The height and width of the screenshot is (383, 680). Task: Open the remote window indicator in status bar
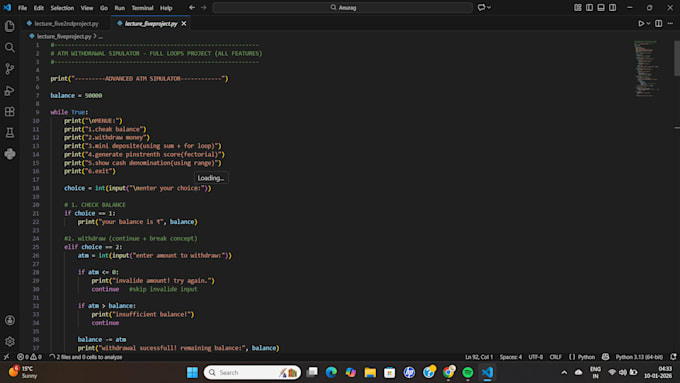pyautogui.click(x=7, y=357)
